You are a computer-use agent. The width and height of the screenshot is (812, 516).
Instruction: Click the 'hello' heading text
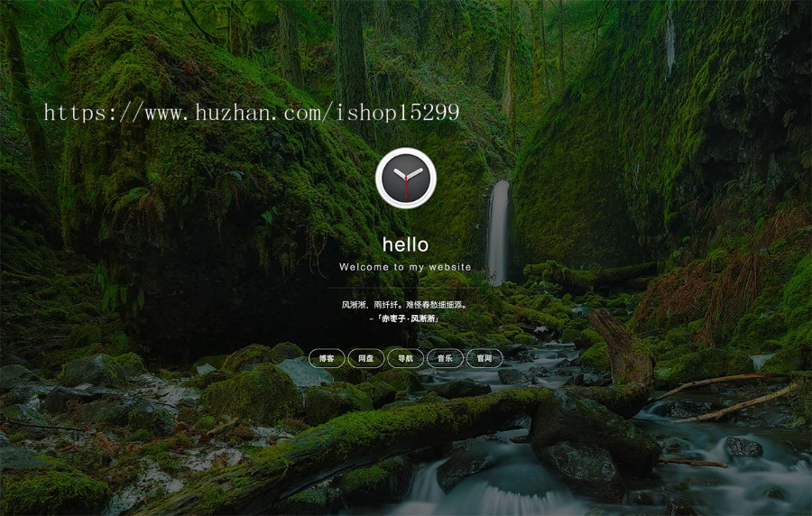click(405, 244)
